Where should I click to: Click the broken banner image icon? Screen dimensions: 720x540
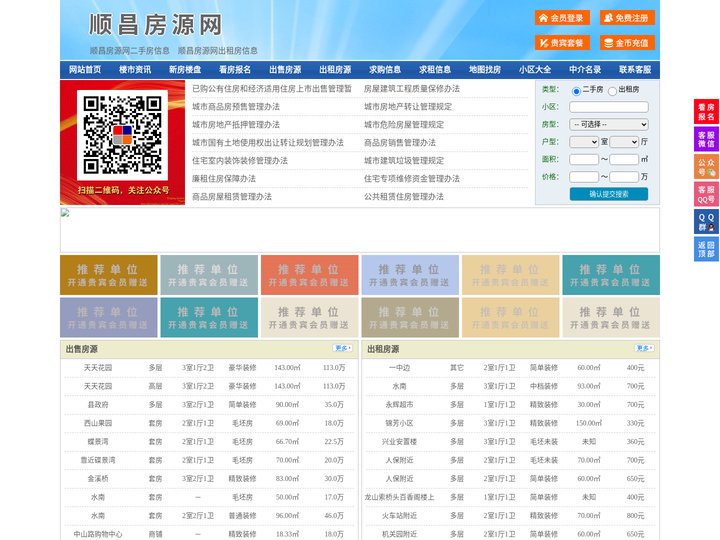click(x=65, y=213)
